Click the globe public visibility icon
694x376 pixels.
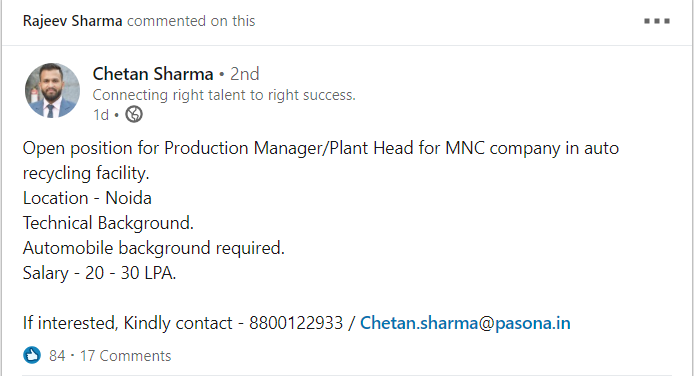point(134,115)
